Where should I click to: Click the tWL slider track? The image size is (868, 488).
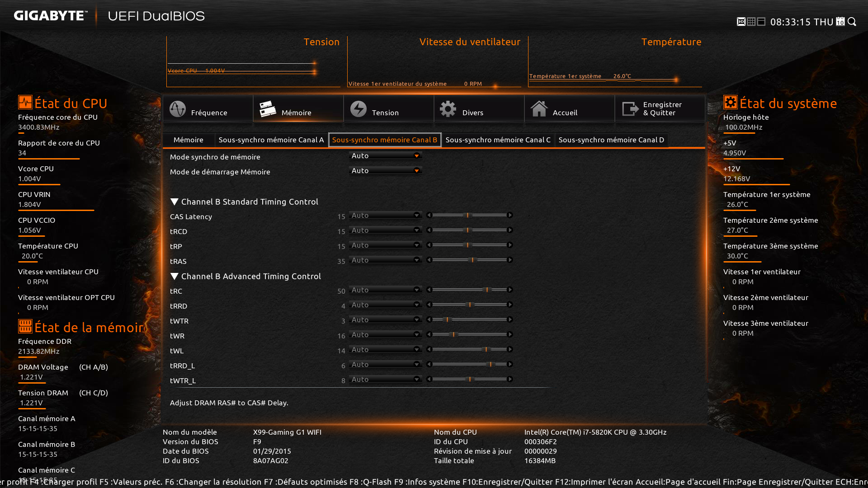469,349
